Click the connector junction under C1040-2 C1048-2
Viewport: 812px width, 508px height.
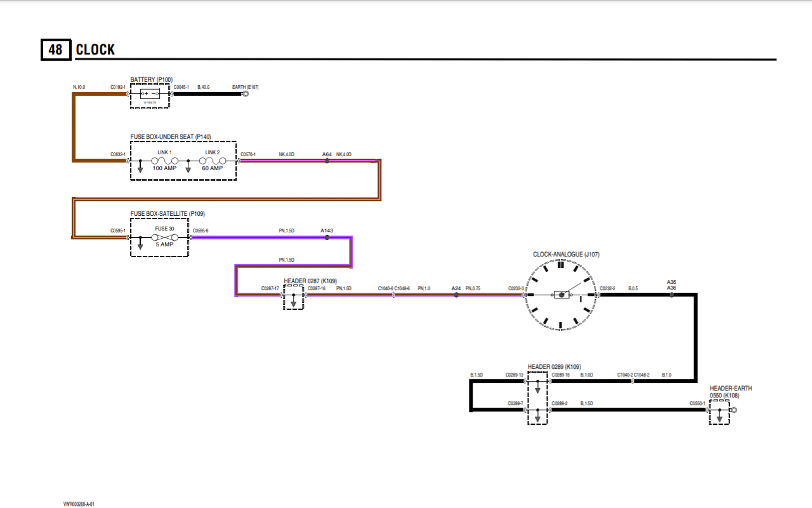click(x=634, y=382)
